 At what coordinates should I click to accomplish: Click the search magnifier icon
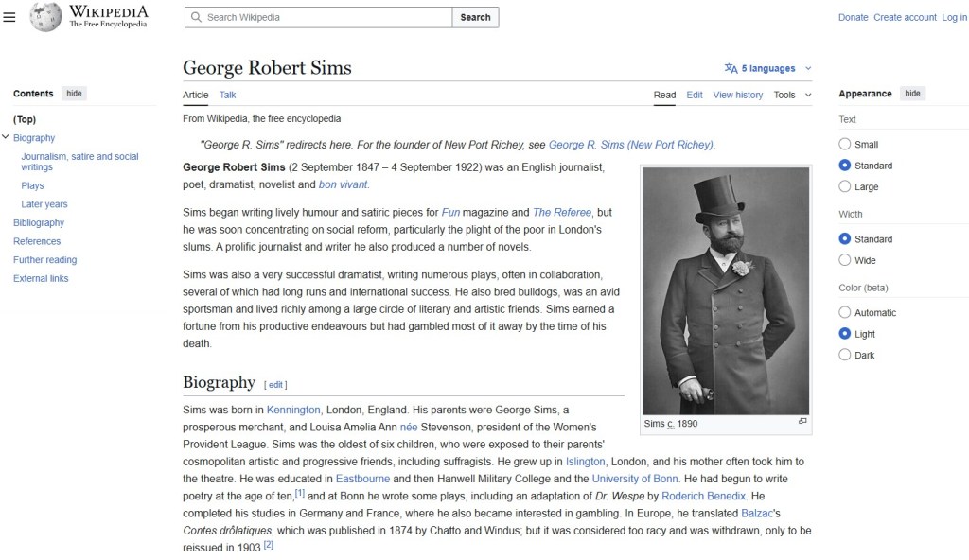[x=195, y=17]
